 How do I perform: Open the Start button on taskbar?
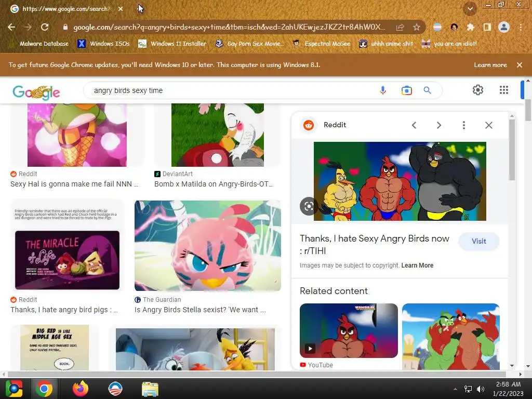(x=14, y=389)
